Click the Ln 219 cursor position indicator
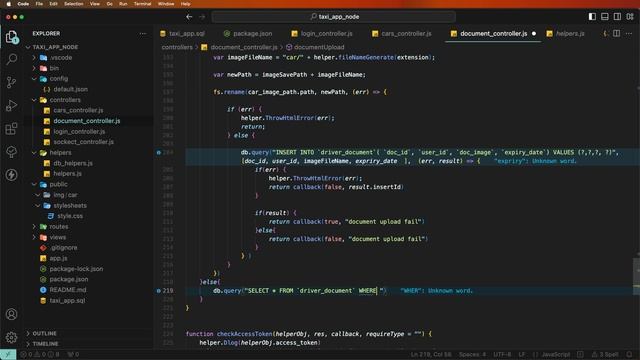This screenshot has height=360, width=640. 431,354
